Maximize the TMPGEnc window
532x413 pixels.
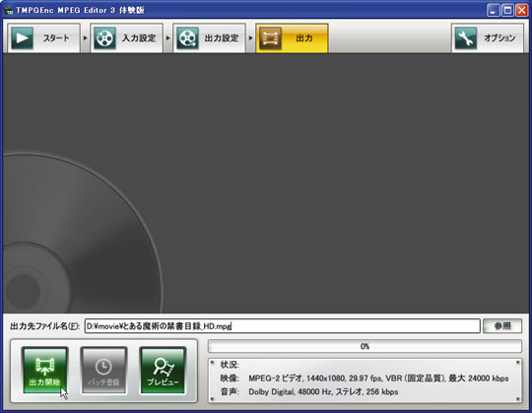(507, 10)
